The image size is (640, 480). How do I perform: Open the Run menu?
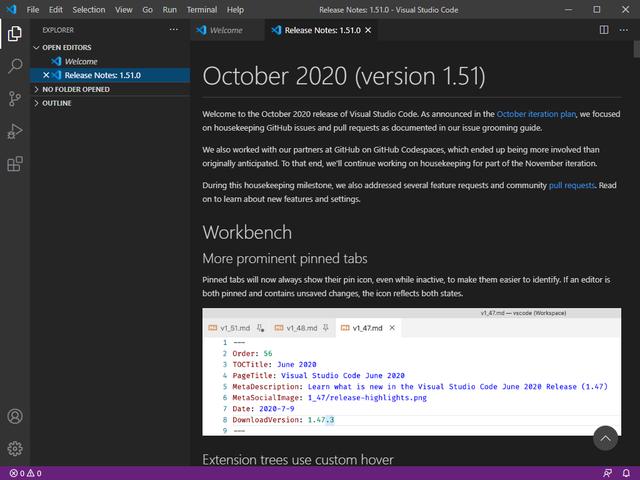click(169, 10)
